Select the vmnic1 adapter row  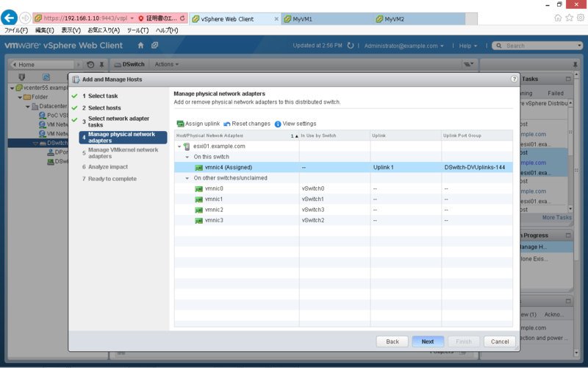343,199
